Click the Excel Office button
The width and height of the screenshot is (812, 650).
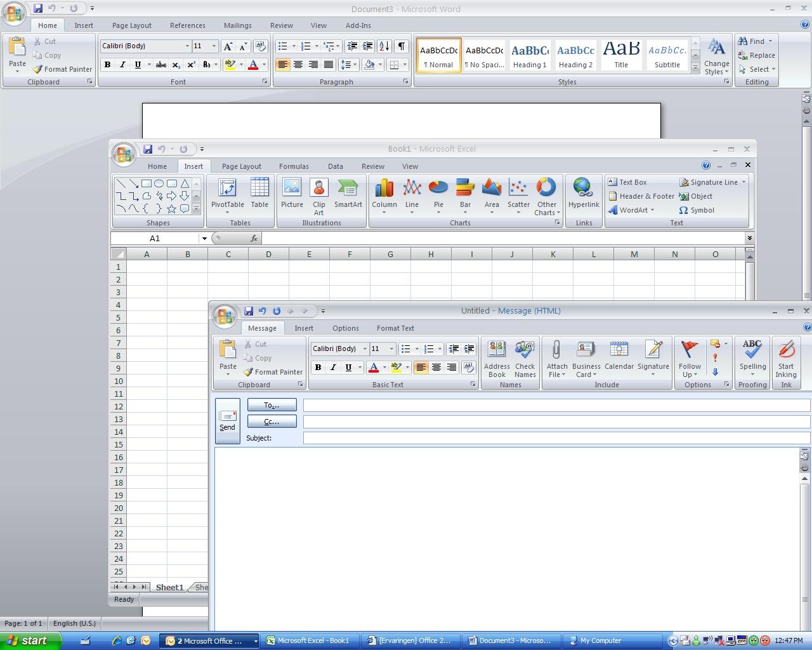pyautogui.click(x=124, y=154)
